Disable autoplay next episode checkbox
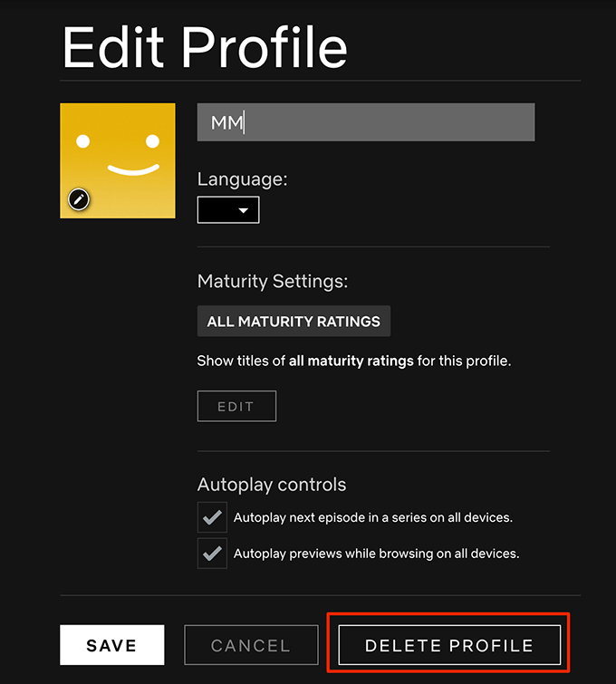 [212, 518]
